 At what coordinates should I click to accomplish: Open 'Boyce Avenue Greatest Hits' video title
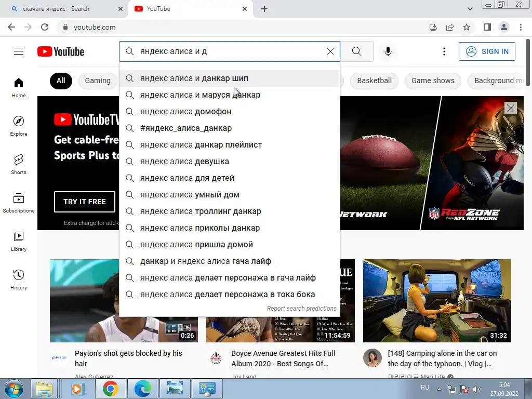(283, 358)
